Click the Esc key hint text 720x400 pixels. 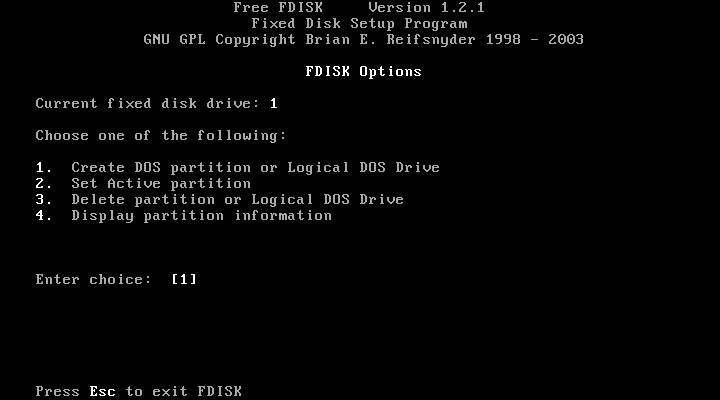click(x=102, y=391)
